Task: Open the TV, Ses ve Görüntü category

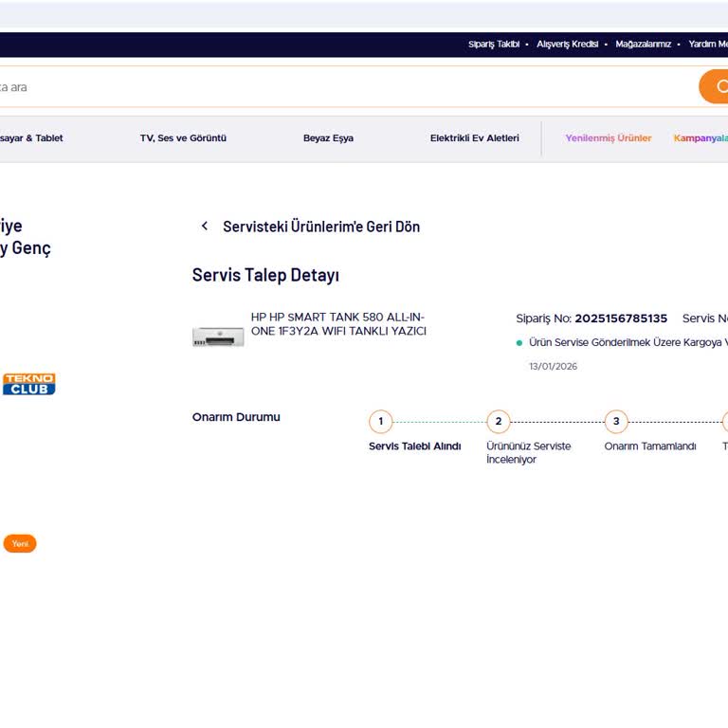Action: pos(183,138)
